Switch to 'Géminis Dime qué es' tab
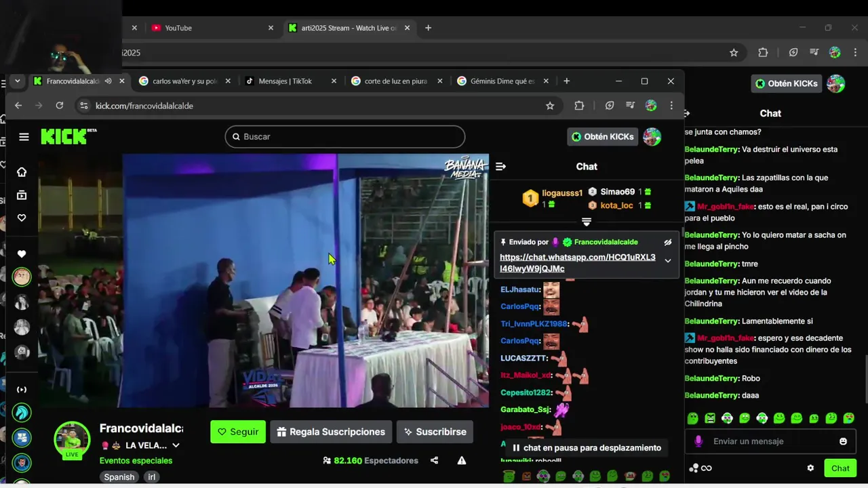Image resolution: width=868 pixels, height=488 pixels. 502,81
